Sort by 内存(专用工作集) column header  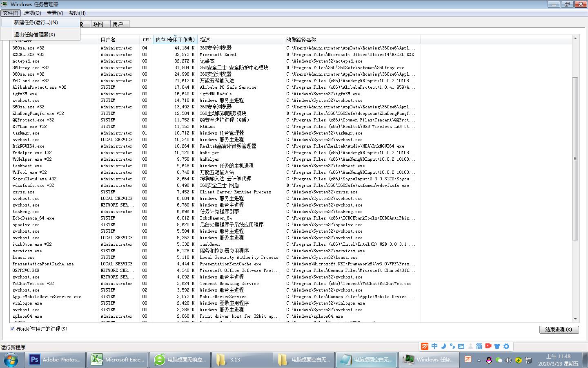pos(175,40)
